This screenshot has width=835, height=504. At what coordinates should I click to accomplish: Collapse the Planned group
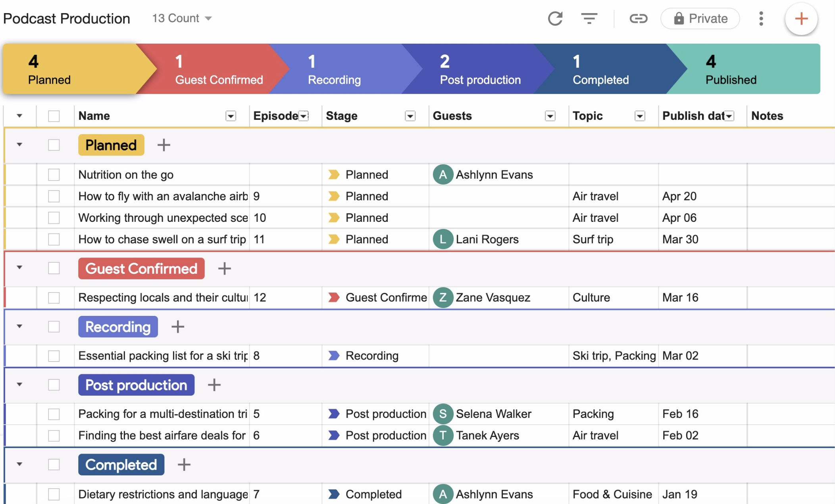coord(19,145)
